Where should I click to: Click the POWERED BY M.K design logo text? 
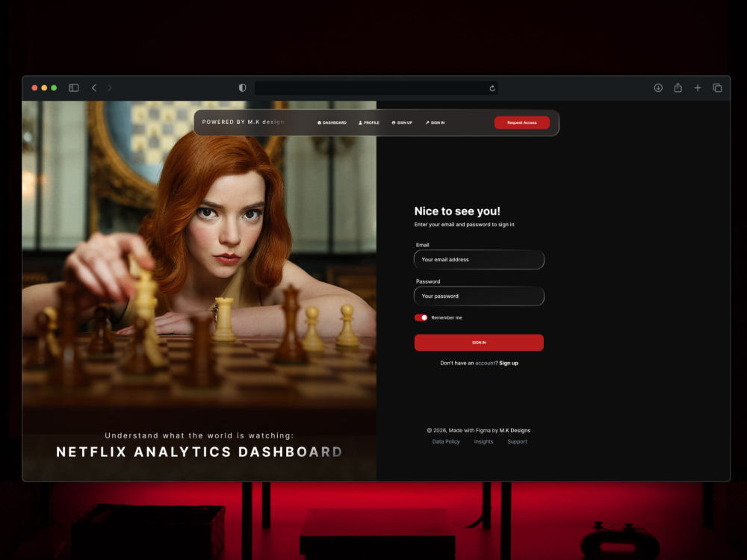(x=243, y=122)
